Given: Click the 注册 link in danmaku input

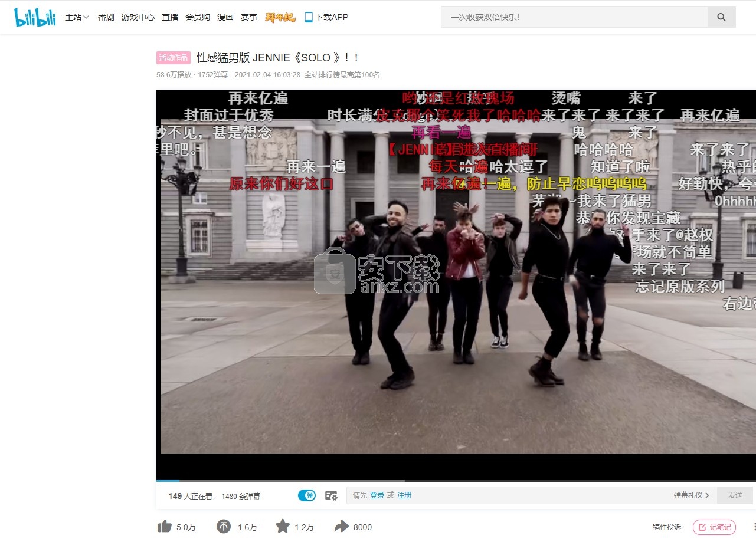Looking at the screenshot, I should click(x=404, y=495).
